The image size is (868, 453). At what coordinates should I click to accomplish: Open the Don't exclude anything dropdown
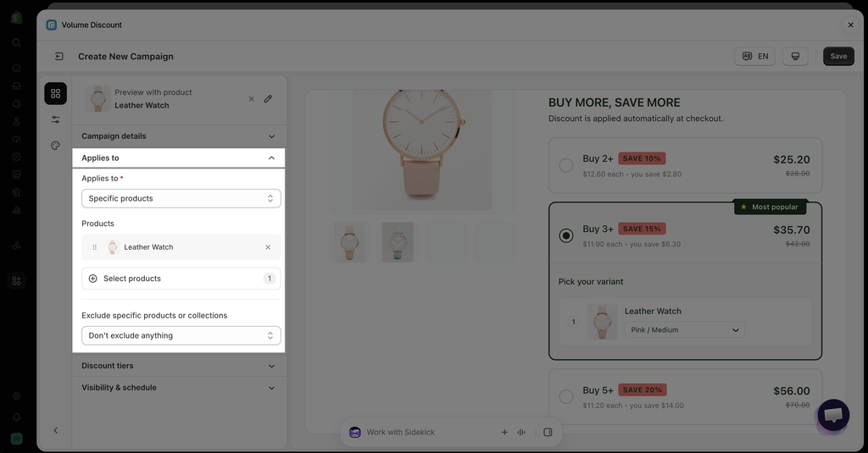181,336
